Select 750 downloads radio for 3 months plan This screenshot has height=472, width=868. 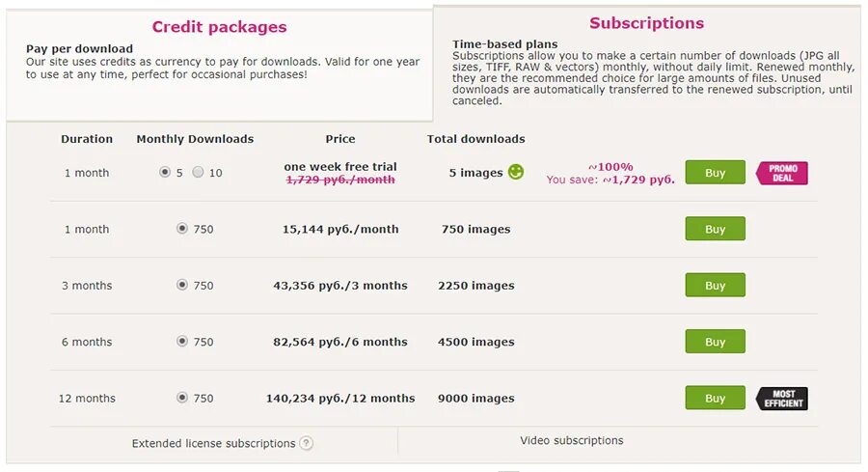point(181,285)
